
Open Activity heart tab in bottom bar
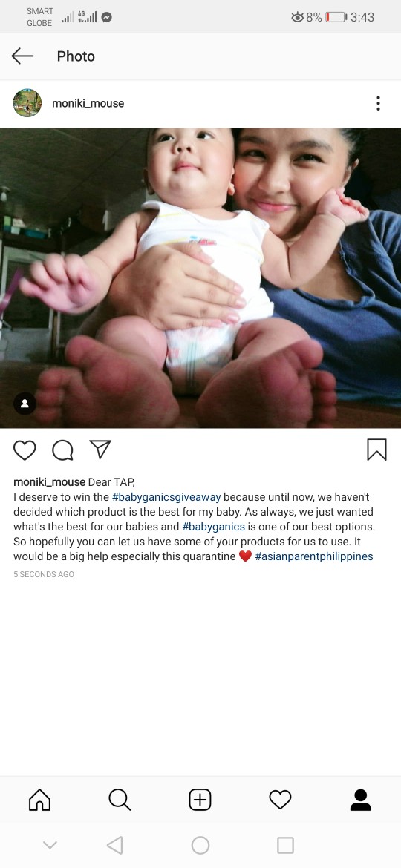point(280,799)
